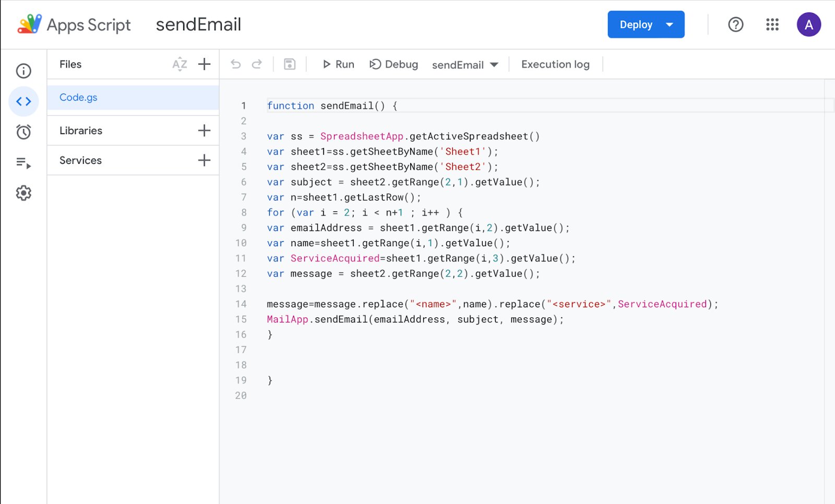
Task: Open Apps Script help
Action: point(735,25)
